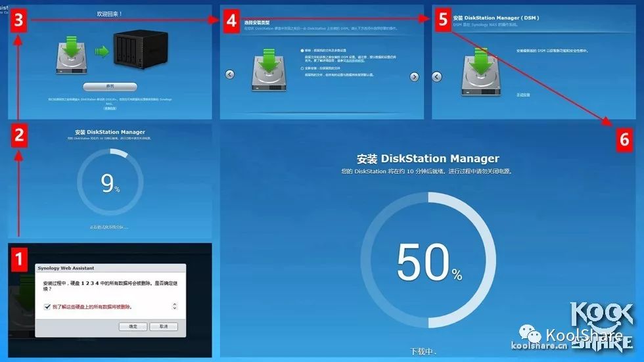Click the Synology Web Assistant dialog title bar

110,268
